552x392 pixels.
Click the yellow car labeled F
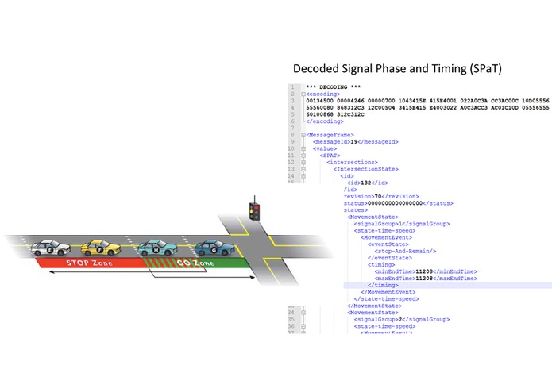[100, 248]
